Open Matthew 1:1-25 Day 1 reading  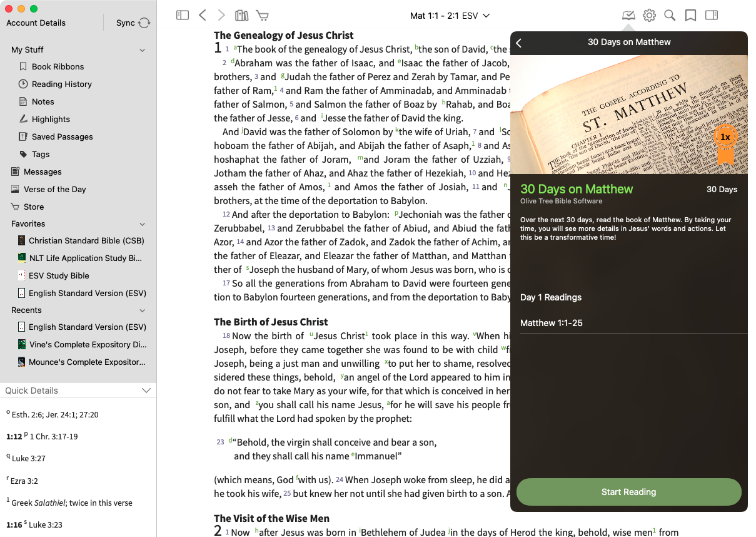point(552,323)
